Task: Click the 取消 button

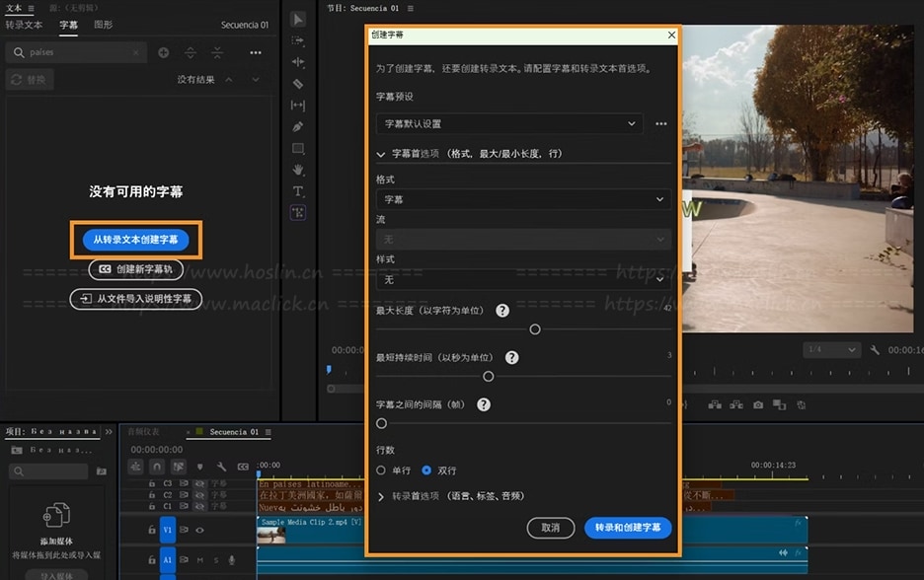Action: point(551,528)
